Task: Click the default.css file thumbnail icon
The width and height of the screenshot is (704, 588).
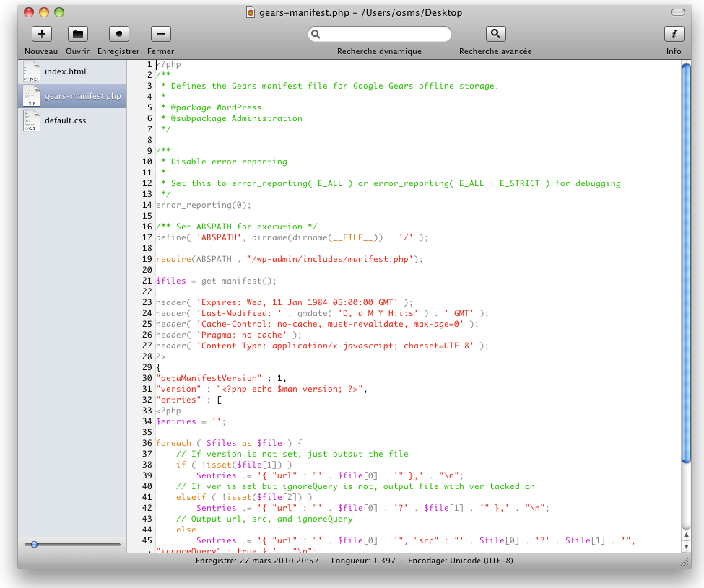Action: click(31, 120)
